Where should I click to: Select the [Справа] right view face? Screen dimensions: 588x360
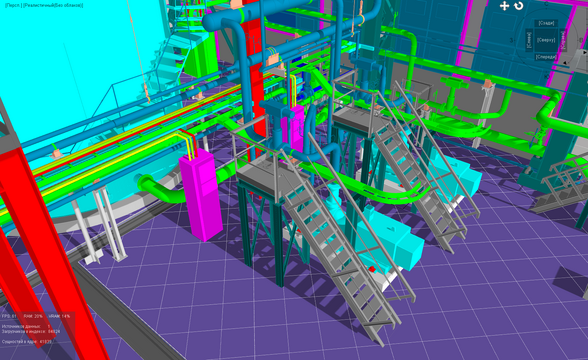563,40
